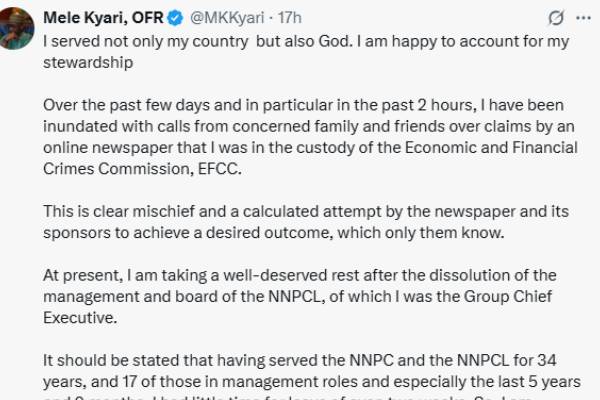Open the three-dot More menu
Image resolution: width=600 pixels, height=400 pixels.
click(x=581, y=18)
